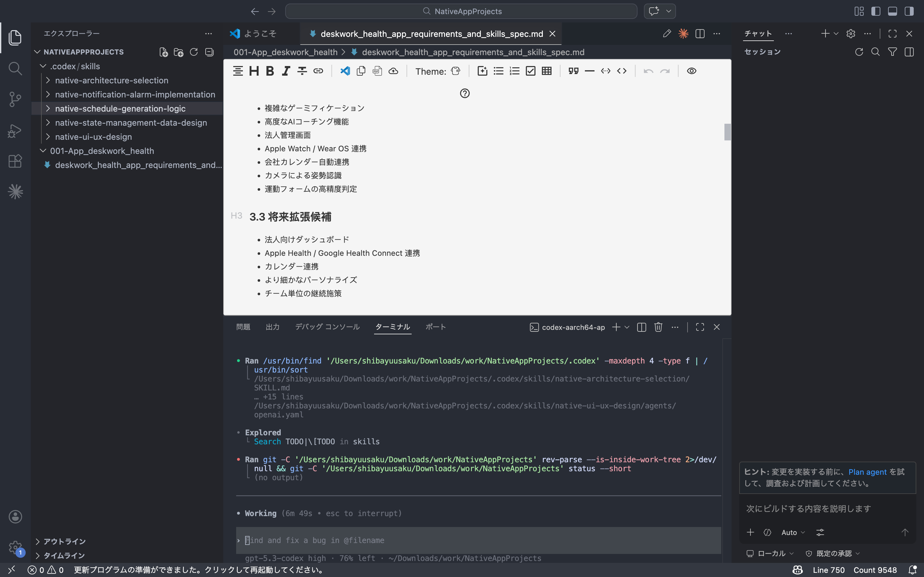Screen dimensions: 924x577
Task: Toggle italic formatting in the markdown toolbar
Action: [285, 71]
